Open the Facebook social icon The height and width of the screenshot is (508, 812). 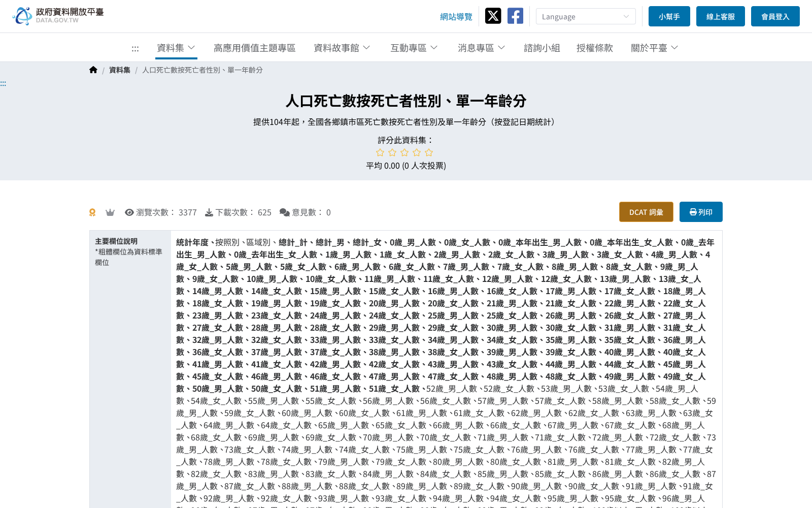pyautogui.click(x=515, y=16)
